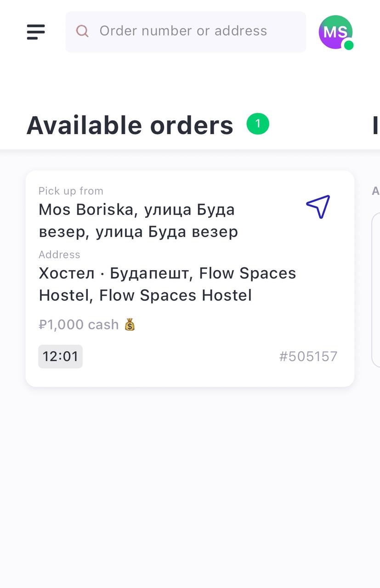Screen dimensions: 380x588
Task: Click the Pick up from label
Action: (71, 191)
